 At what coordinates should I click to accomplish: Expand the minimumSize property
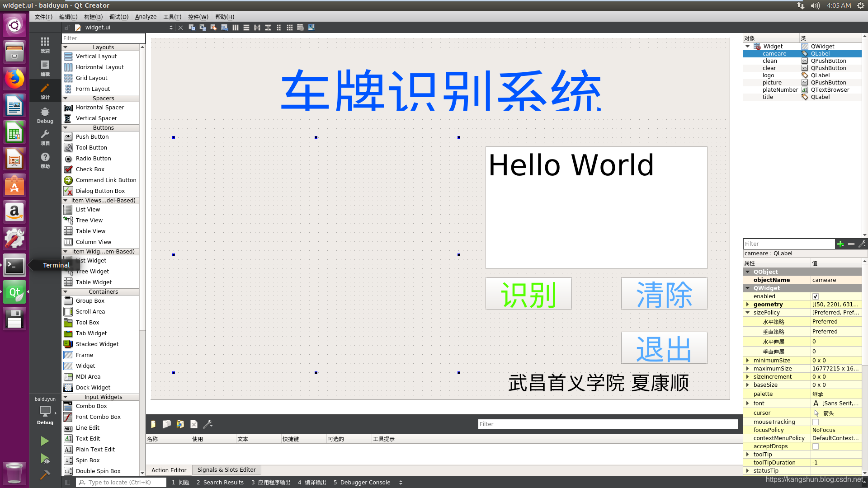click(x=748, y=361)
